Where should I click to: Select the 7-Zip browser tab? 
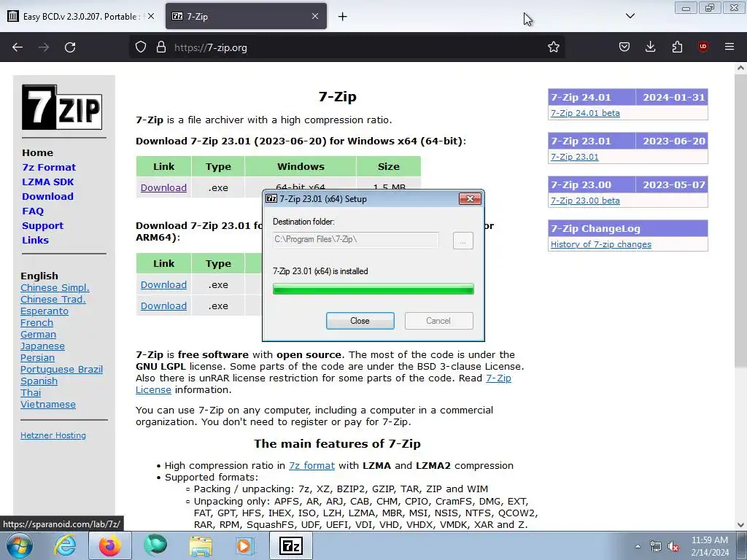246,16
